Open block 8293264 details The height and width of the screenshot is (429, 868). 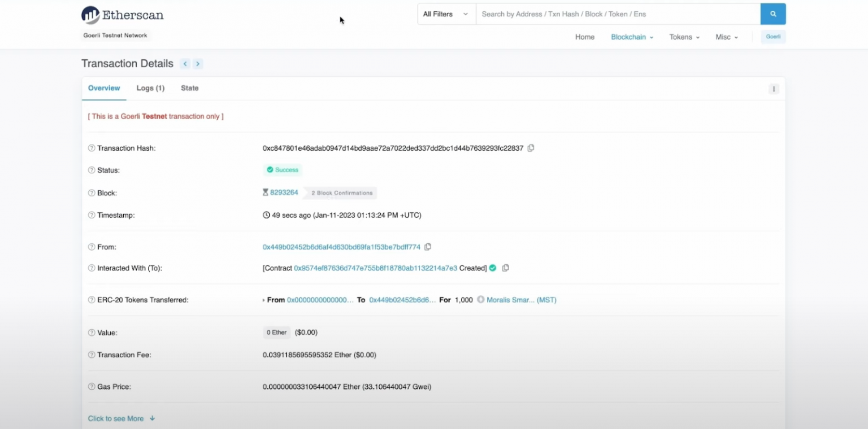tap(284, 192)
